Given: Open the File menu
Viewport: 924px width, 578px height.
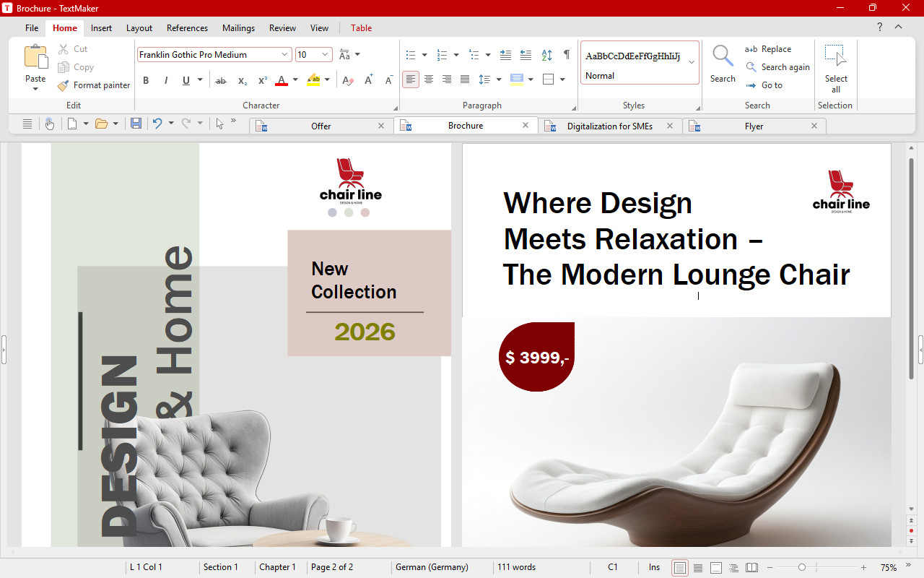Looking at the screenshot, I should [32, 28].
